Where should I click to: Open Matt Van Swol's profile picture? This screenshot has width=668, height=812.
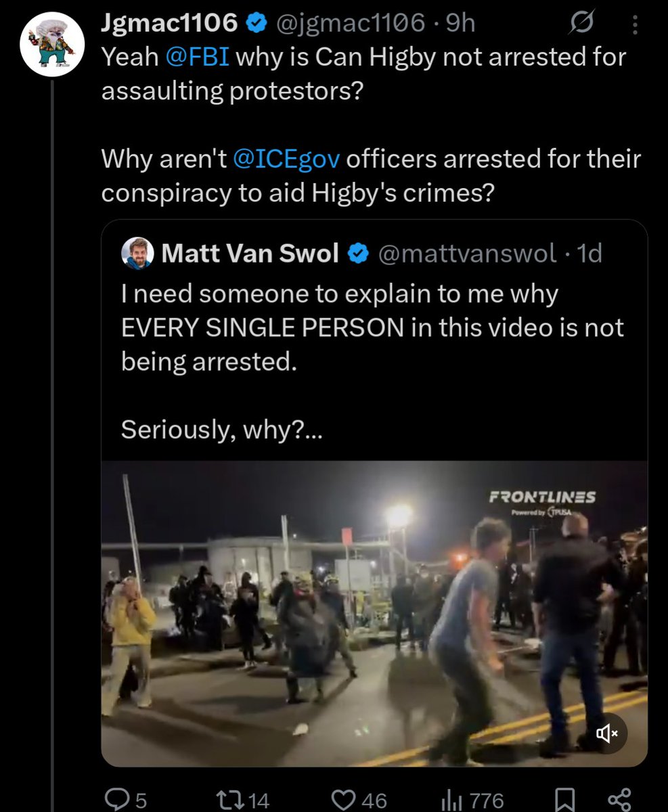[137, 254]
